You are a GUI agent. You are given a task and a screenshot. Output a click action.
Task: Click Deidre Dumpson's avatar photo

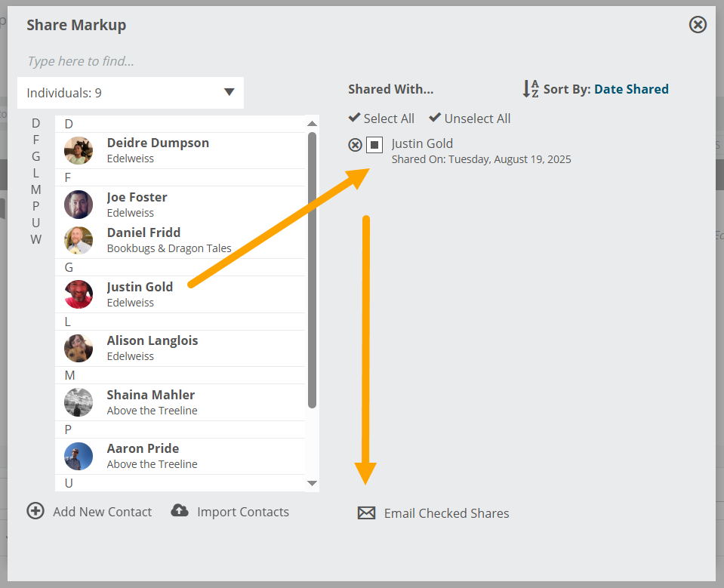(x=79, y=150)
